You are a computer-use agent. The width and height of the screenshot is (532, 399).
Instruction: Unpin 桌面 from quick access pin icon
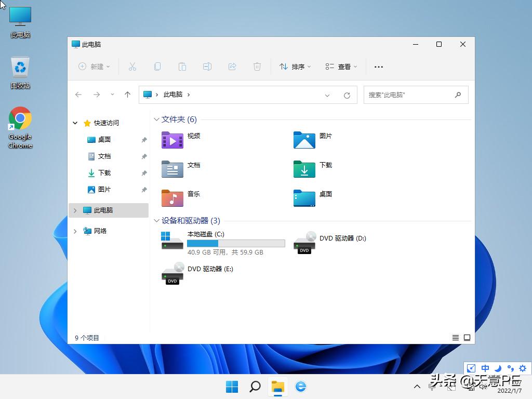click(x=144, y=140)
